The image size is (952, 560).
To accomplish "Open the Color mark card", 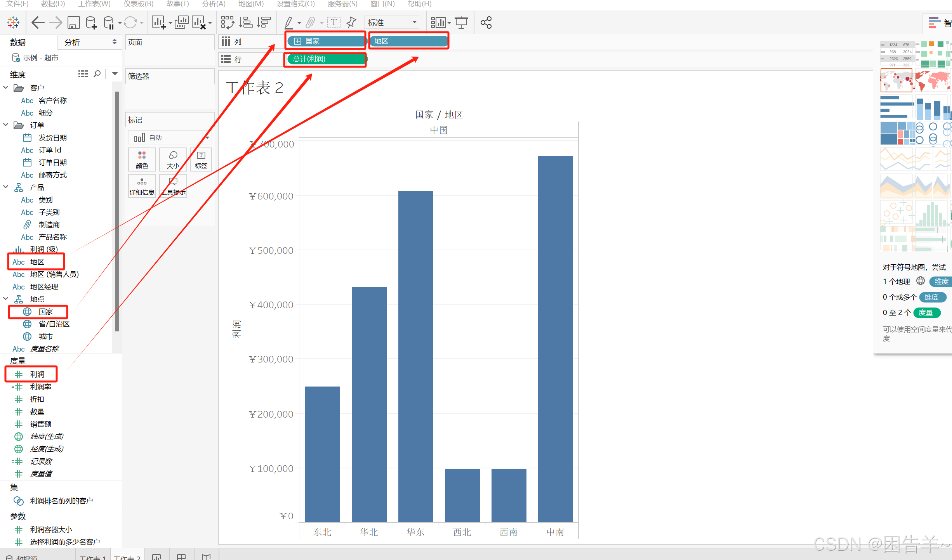I will tap(142, 160).
